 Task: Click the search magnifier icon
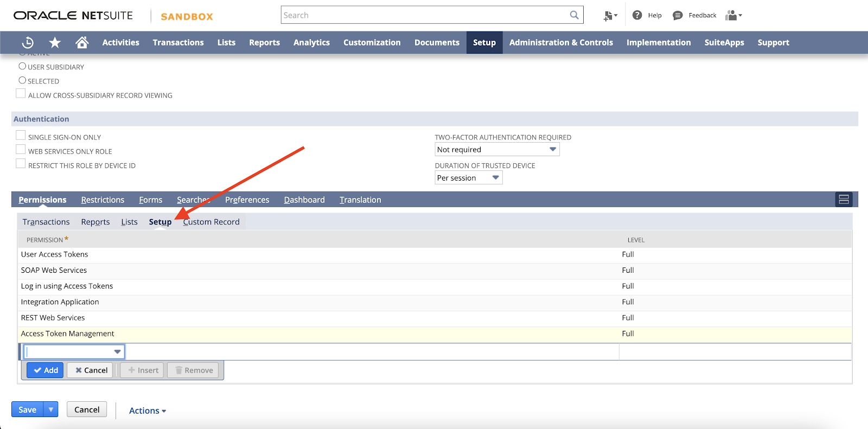point(574,15)
